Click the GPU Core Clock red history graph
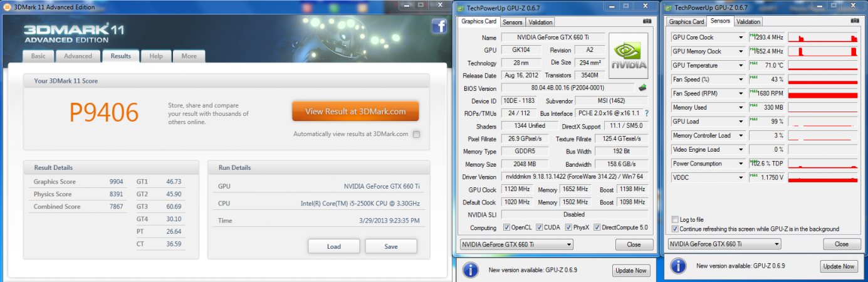This screenshot has height=282, width=868. tap(823, 38)
